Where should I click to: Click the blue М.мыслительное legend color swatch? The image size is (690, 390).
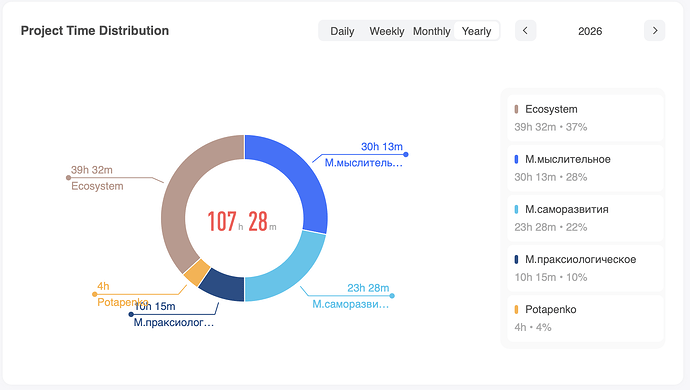click(516, 159)
